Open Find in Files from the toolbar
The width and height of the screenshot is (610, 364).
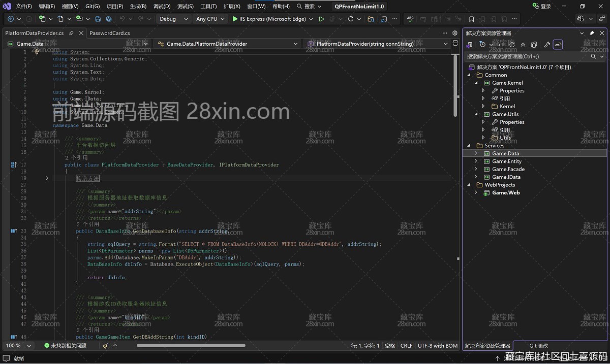click(372, 19)
